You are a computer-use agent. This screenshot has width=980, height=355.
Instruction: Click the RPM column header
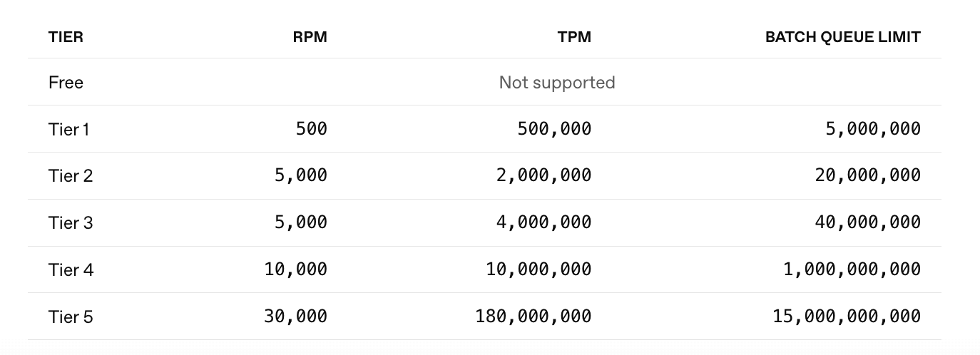pyautogui.click(x=310, y=37)
